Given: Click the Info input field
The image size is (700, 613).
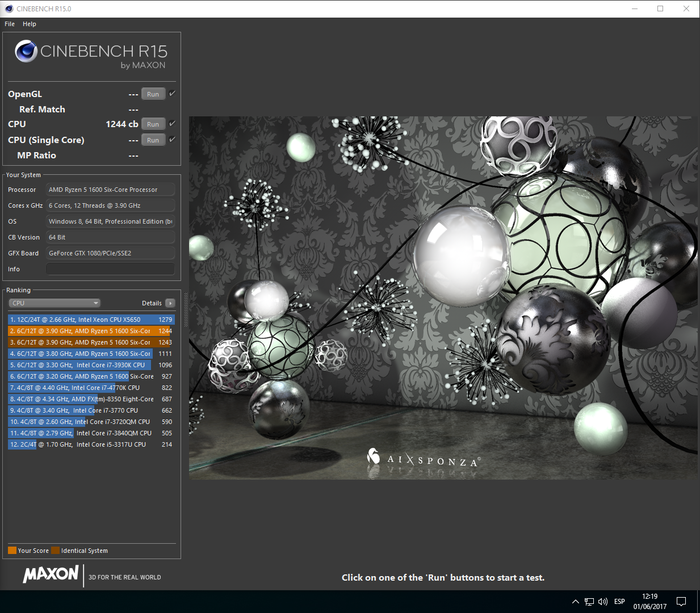Looking at the screenshot, I should tap(110, 269).
